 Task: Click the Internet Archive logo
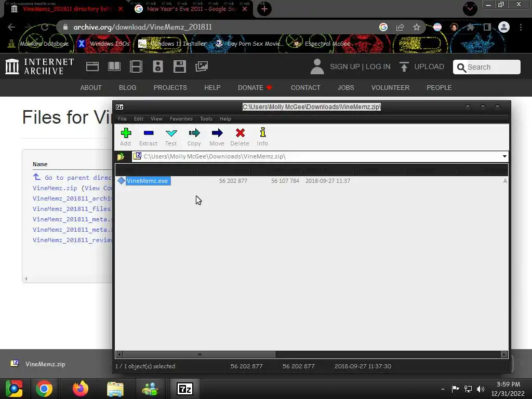39,66
